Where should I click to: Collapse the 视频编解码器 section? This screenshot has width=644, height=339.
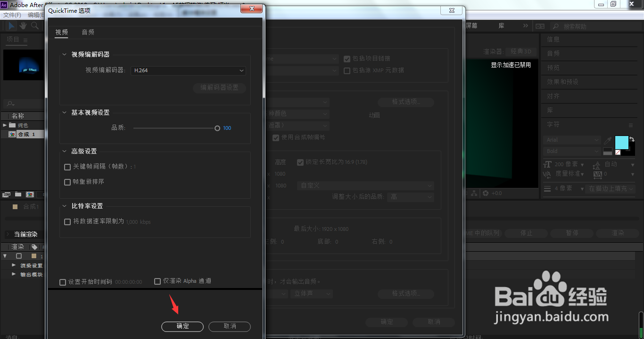[x=65, y=54]
